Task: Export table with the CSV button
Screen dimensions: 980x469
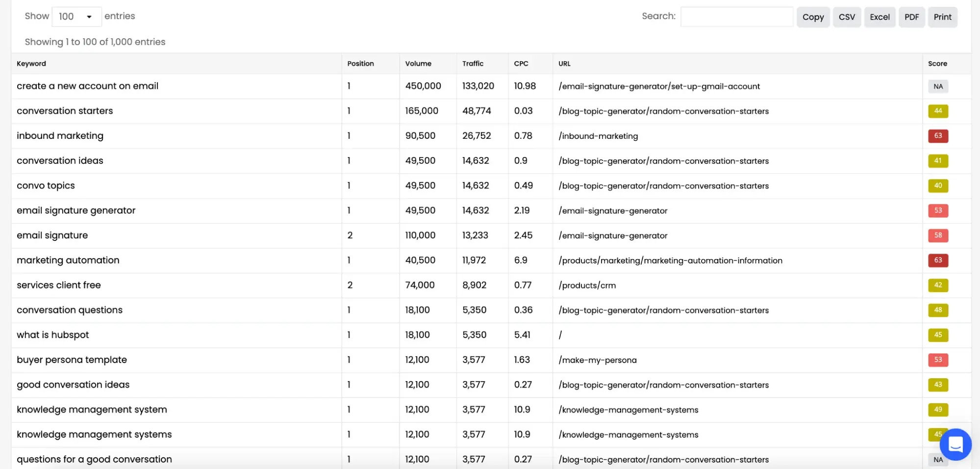Action: click(x=846, y=17)
